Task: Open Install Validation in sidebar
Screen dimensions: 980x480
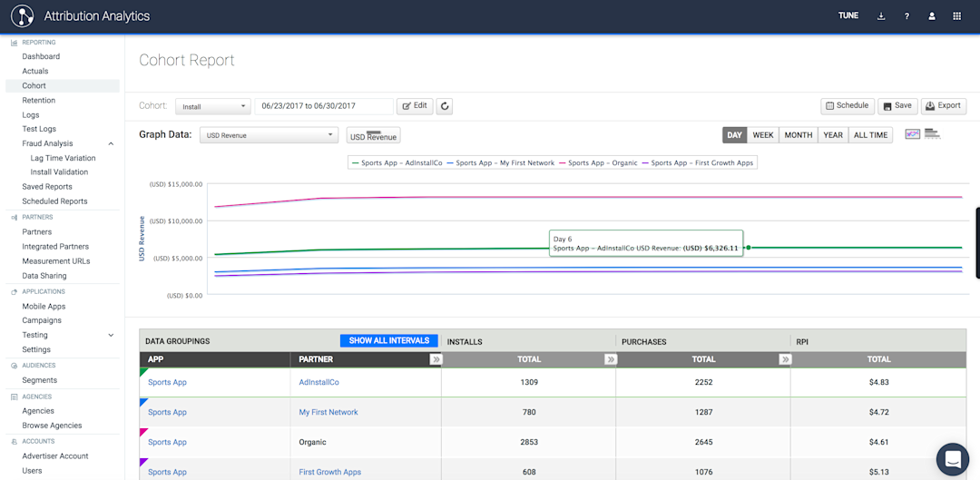Action: click(x=59, y=171)
